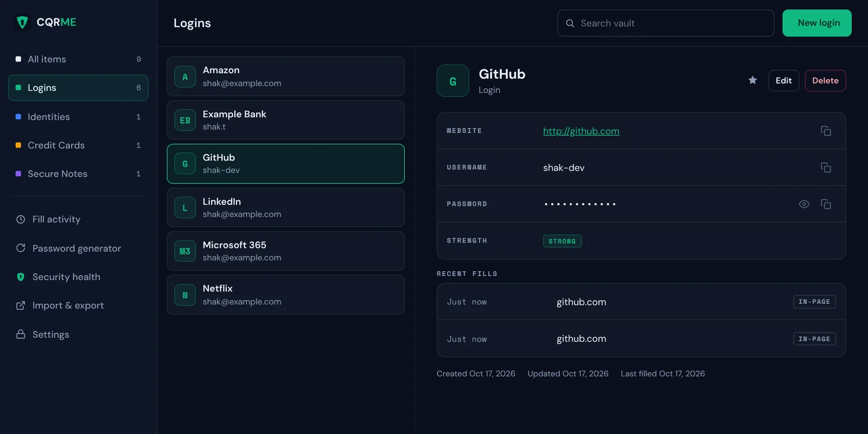Open the Microsoft 365 login entry
The width and height of the screenshot is (868, 434).
point(286,251)
